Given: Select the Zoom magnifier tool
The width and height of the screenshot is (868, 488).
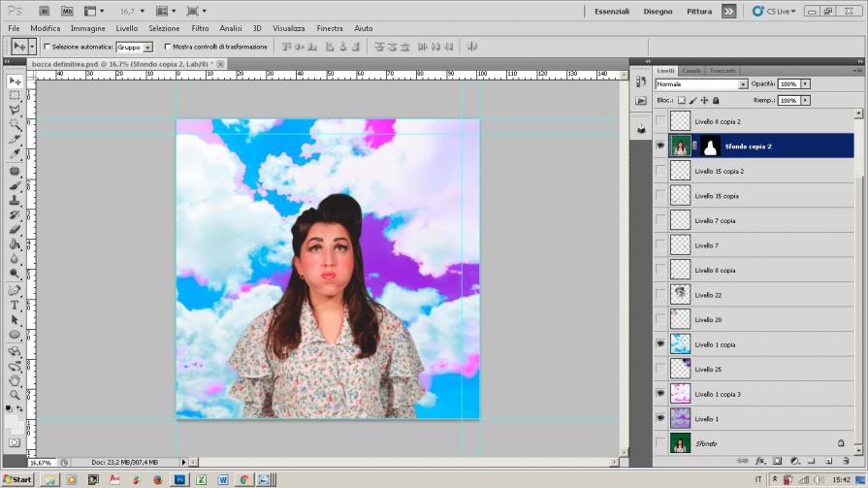Looking at the screenshot, I should (x=15, y=395).
